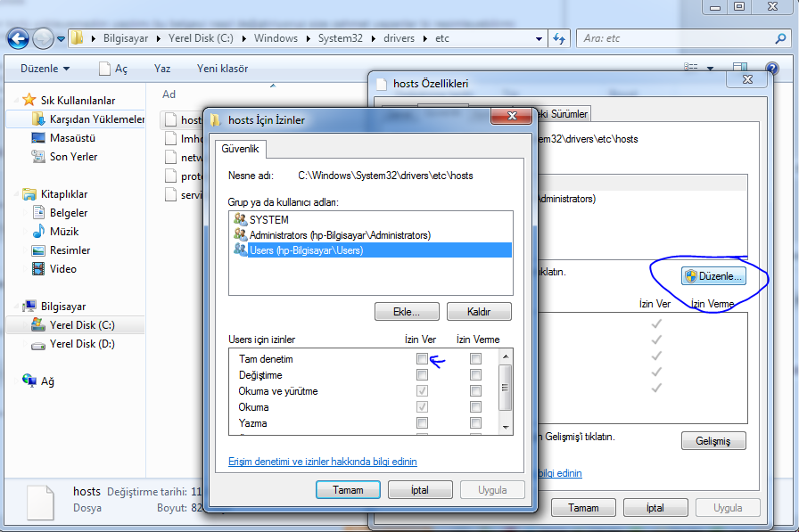Check Değiştirme İzin Ver checkbox

pos(422,375)
